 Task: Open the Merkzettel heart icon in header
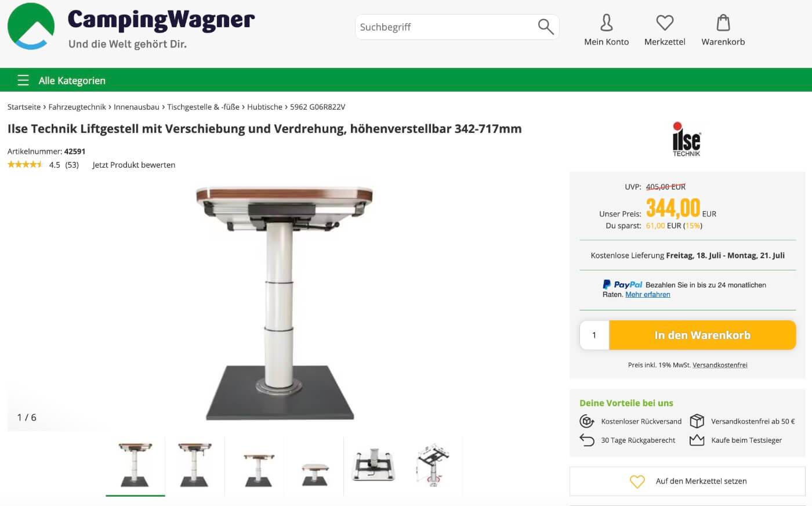[x=665, y=23]
